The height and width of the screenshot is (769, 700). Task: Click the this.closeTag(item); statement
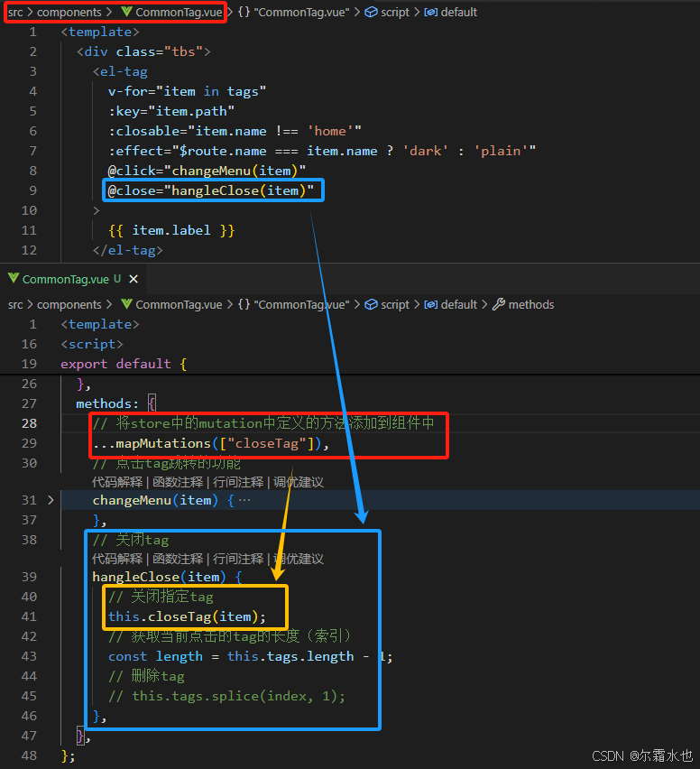coord(188,616)
